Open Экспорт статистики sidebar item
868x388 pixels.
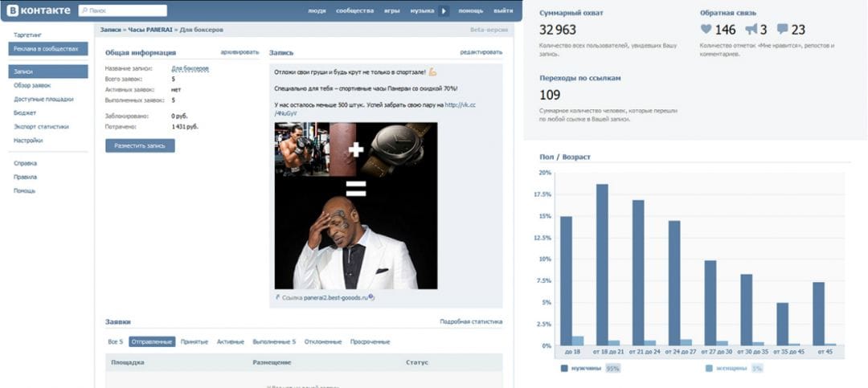click(x=41, y=127)
